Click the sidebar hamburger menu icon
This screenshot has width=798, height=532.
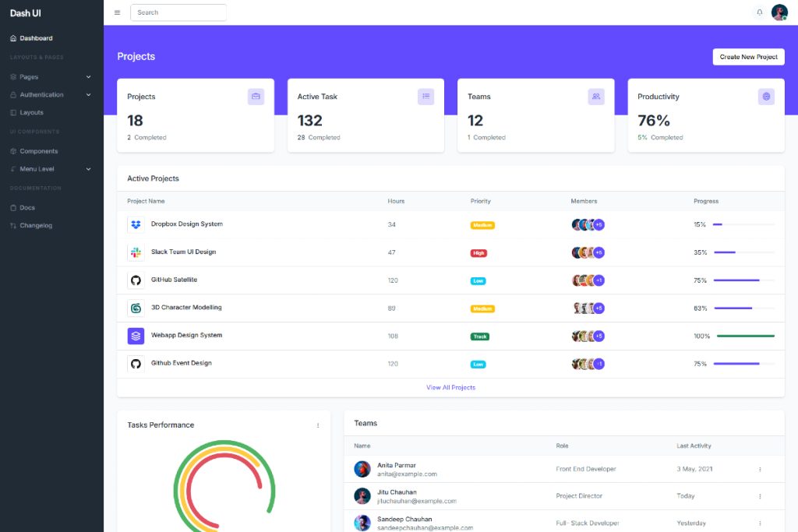pos(116,12)
